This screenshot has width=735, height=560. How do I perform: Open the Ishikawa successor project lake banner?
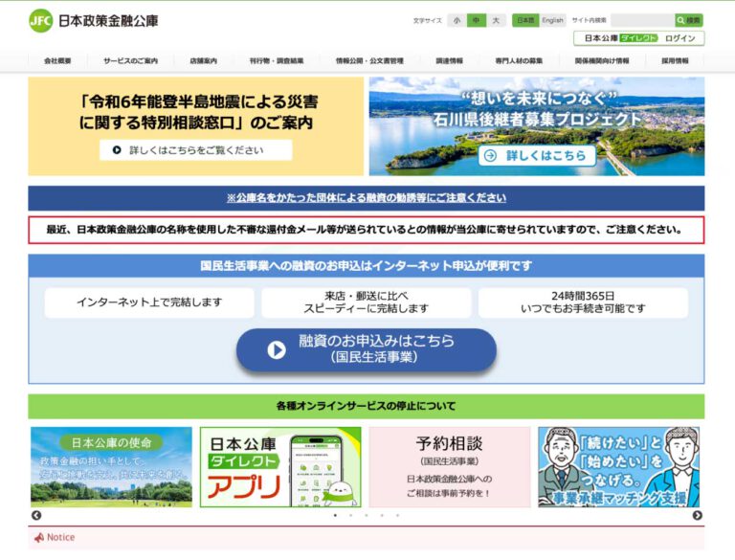[x=537, y=126]
